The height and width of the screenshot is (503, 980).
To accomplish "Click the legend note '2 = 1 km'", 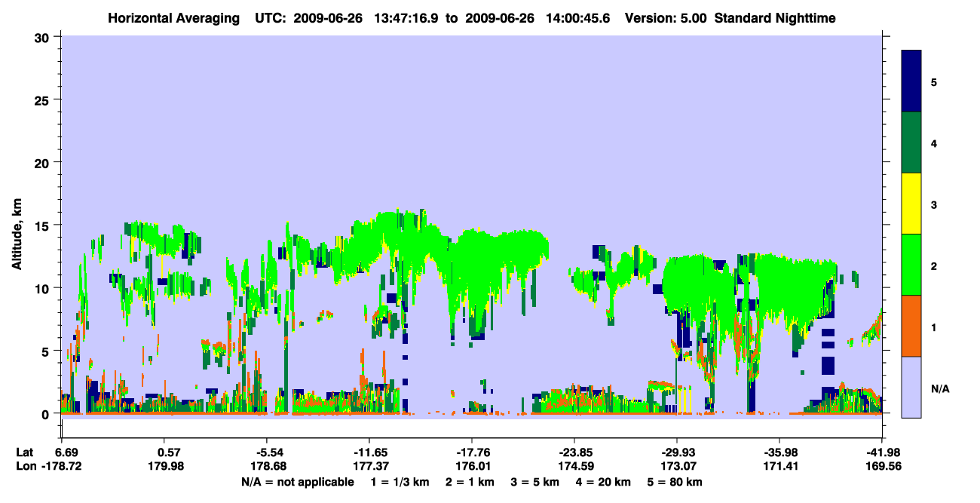I will pos(470,482).
